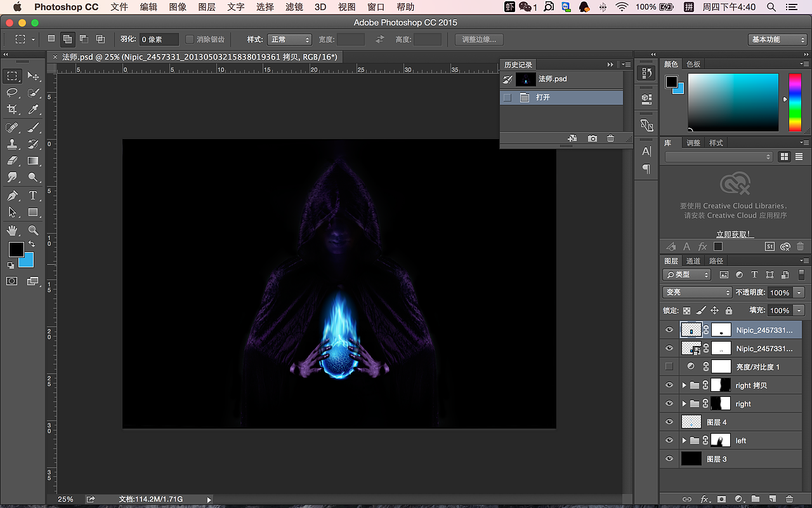This screenshot has width=812, height=508.
Task: Select the Zoom tool
Action: point(33,230)
